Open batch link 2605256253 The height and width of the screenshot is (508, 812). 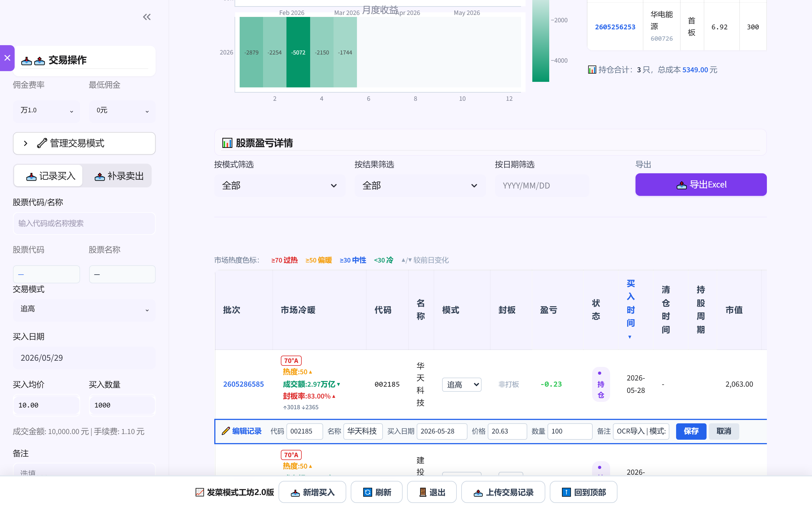coord(615,27)
